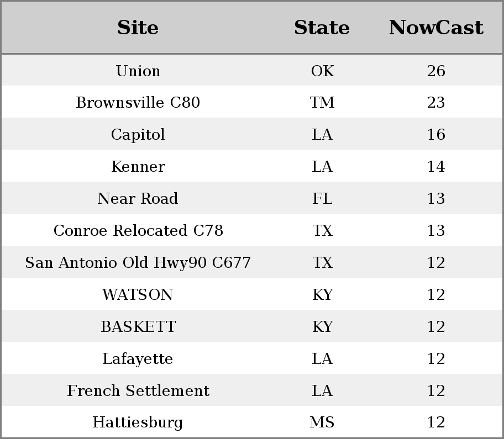Click the OK state cell
The image size is (504, 439).
point(322,71)
